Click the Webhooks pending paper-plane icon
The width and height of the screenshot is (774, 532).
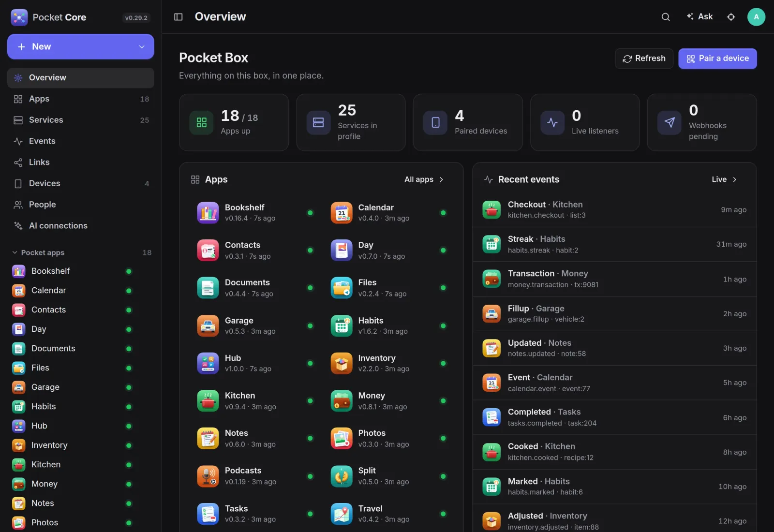(x=670, y=123)
